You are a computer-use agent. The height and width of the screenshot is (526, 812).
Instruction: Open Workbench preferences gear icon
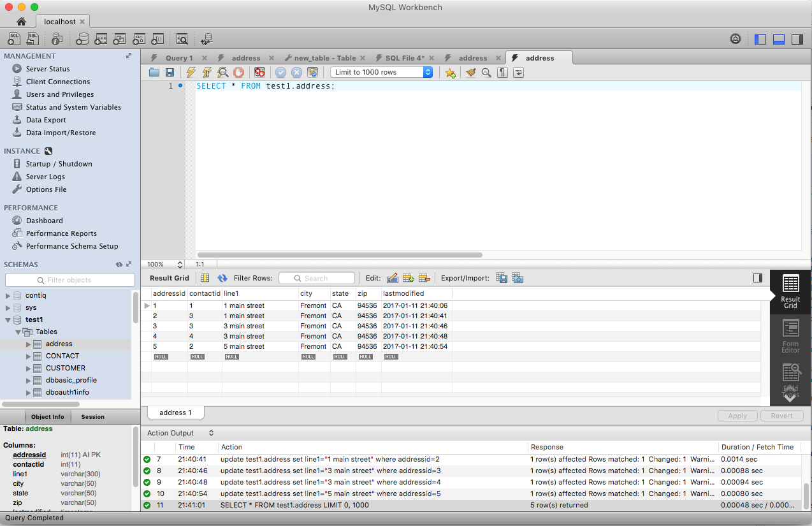click(736, 39)
